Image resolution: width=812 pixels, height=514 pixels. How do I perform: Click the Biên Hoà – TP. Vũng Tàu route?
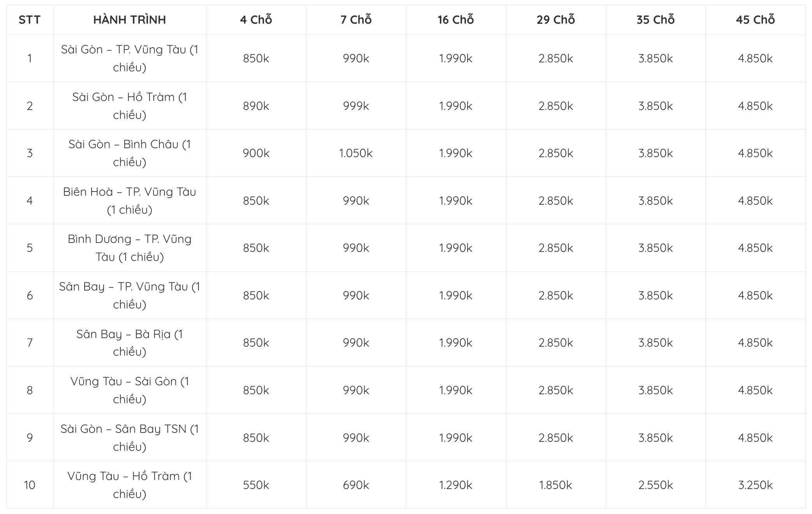(x=129, y=201)
